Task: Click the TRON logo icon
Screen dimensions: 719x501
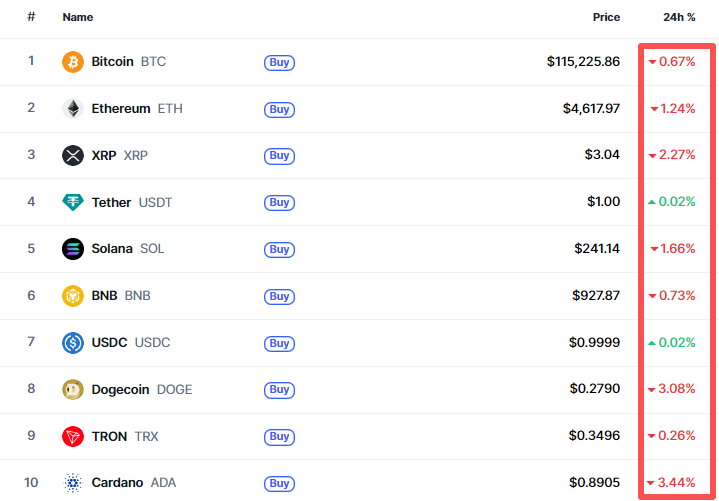Action: (73, 436)
